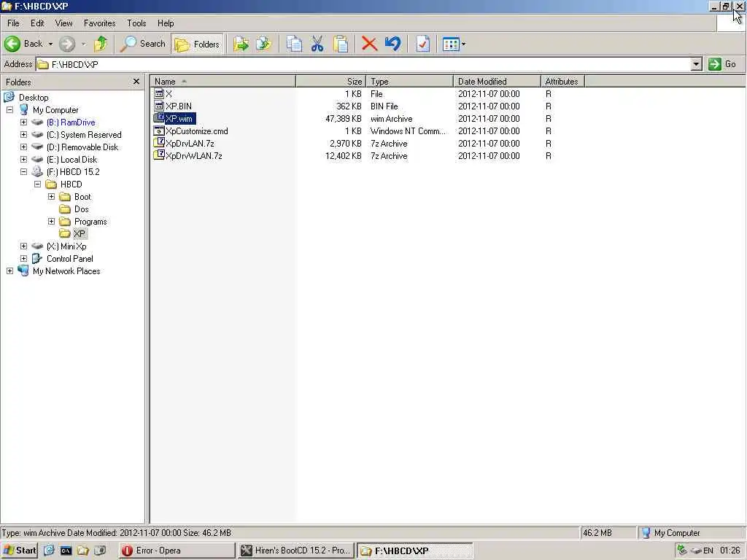The height and width of the screenshot is (560, 747).
Task: Expand the (X:) Mini Xp node
Action: pos(23,246)
